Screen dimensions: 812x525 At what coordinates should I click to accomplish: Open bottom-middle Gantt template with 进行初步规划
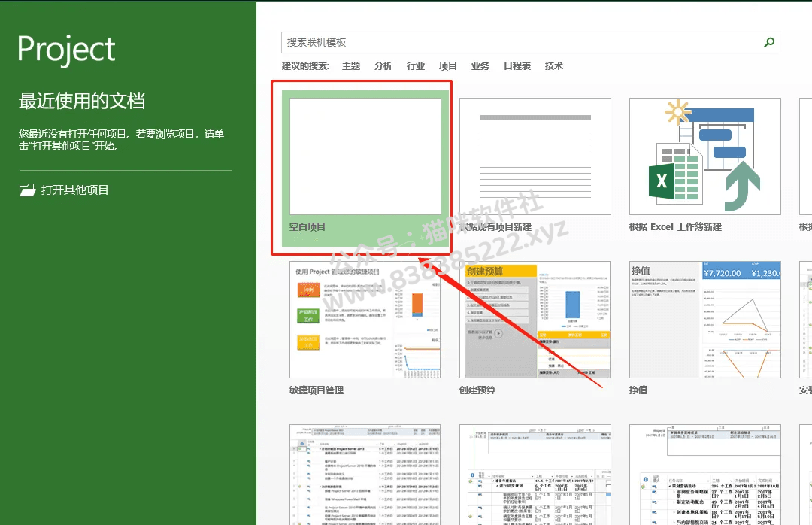coord(535,475)
